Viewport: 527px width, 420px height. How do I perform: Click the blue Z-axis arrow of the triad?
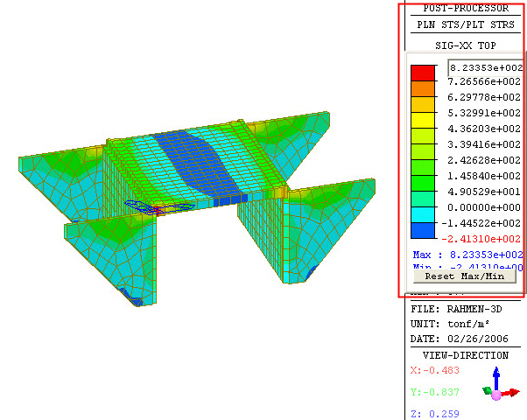(x=496, y=377)
